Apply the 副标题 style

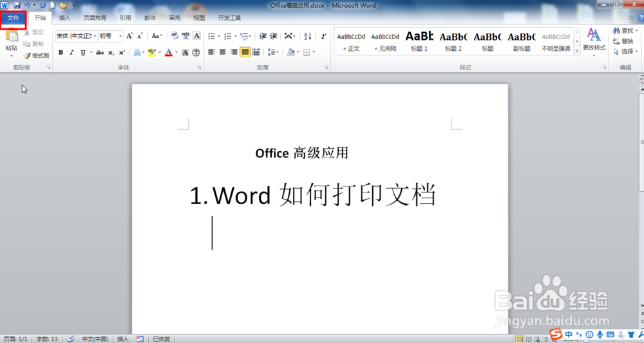click(522, 41)
